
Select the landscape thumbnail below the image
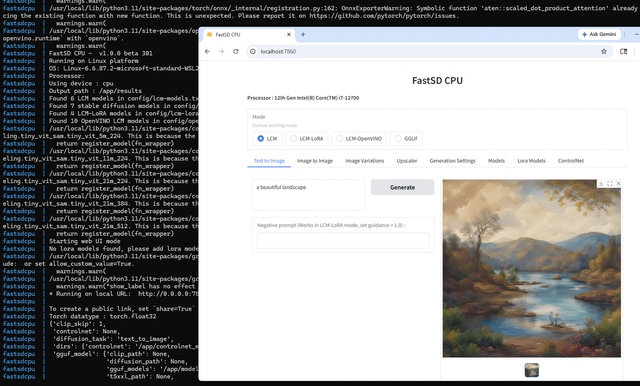click(531, 370)
